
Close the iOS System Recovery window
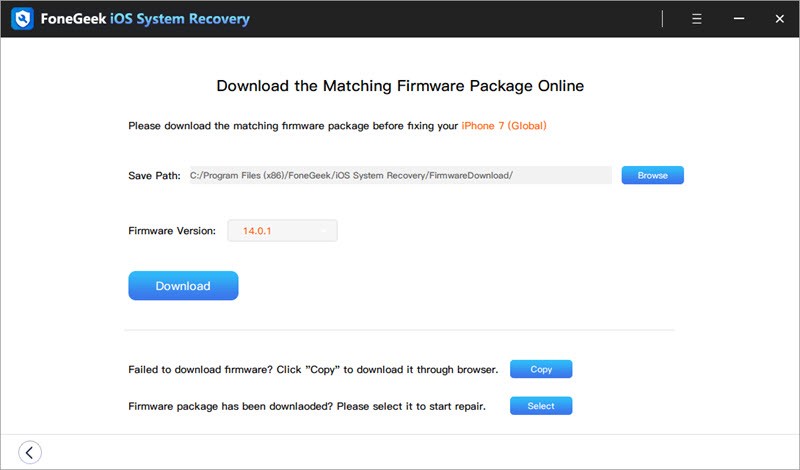780,19
